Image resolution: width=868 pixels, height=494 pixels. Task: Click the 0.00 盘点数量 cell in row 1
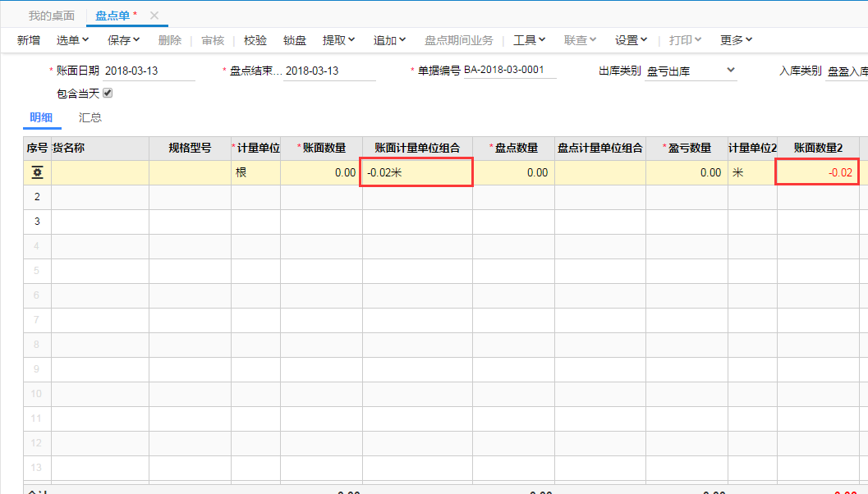[514, 172]
